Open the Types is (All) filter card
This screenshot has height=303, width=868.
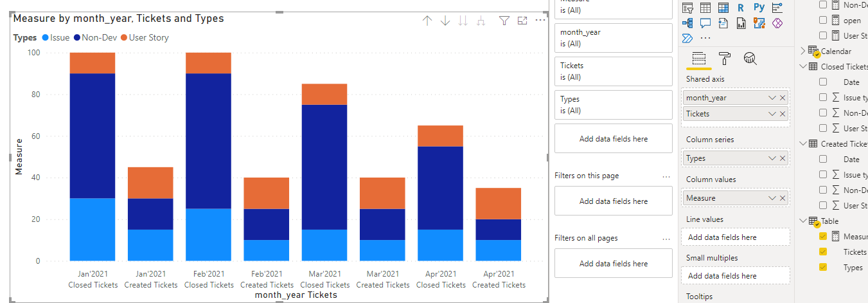(613, 105)
